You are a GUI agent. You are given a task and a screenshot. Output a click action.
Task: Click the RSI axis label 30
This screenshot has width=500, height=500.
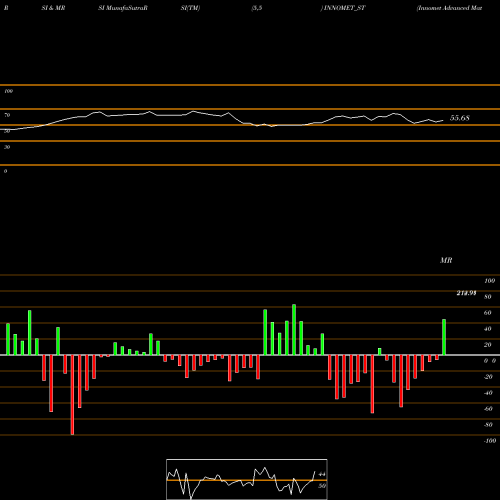(7, 147)
